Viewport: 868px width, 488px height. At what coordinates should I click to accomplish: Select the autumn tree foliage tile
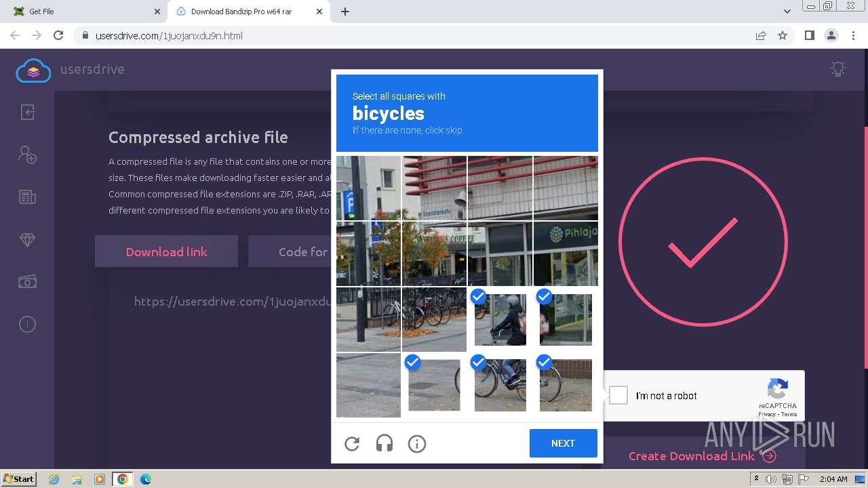368,253
